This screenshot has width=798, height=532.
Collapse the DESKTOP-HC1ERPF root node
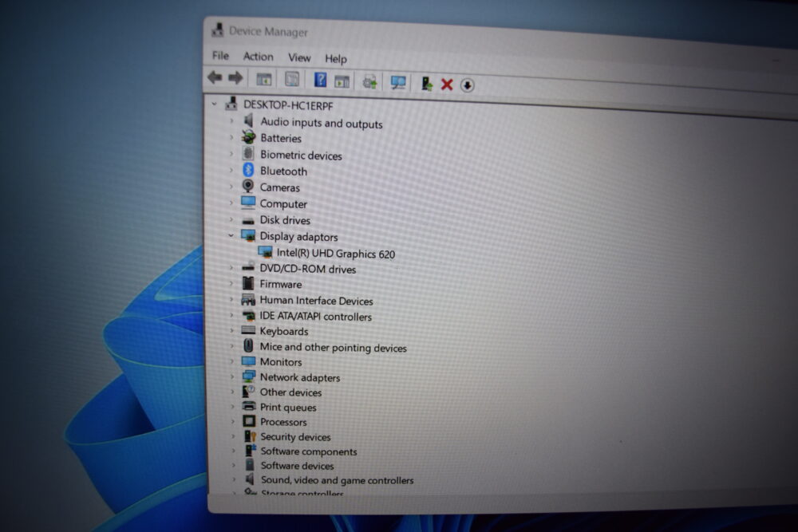(x=214, y=104)
